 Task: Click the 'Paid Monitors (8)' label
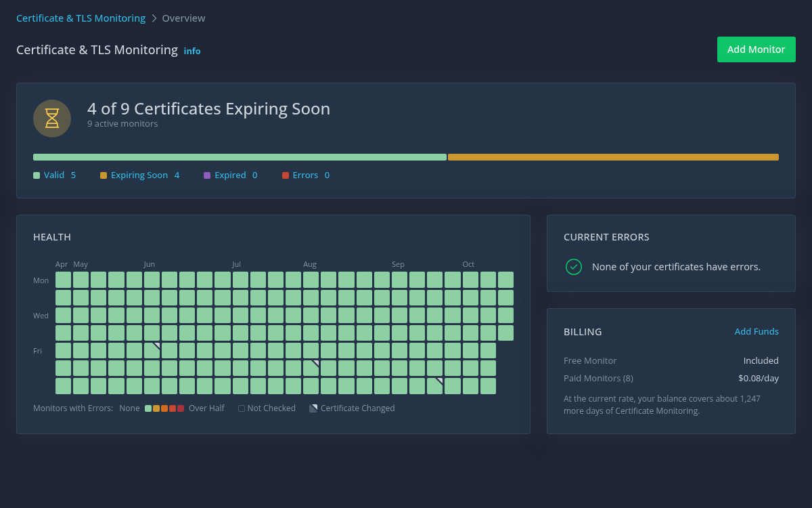point(598,379)
